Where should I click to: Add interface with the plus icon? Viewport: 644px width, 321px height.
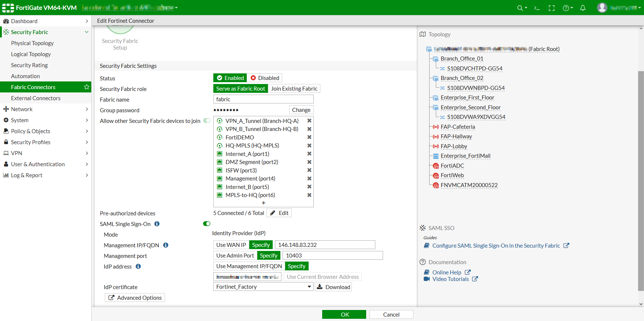[x=264, y=203]
